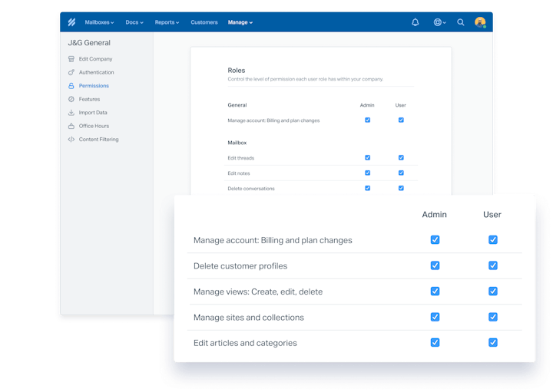Viewport: 553px width, 392px height.
Task: Uncheck User for Delete customer profiles
Action: click(x=492, y=265)
